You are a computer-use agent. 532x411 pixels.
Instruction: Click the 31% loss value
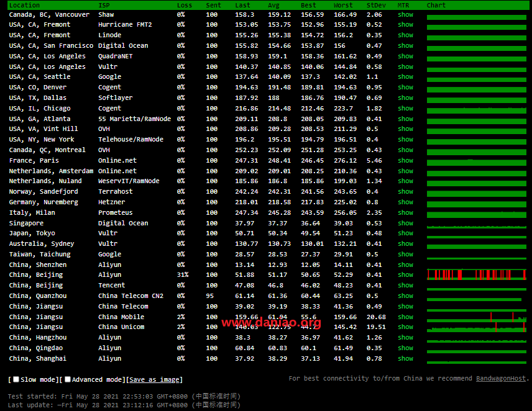[x=183, y=275]
